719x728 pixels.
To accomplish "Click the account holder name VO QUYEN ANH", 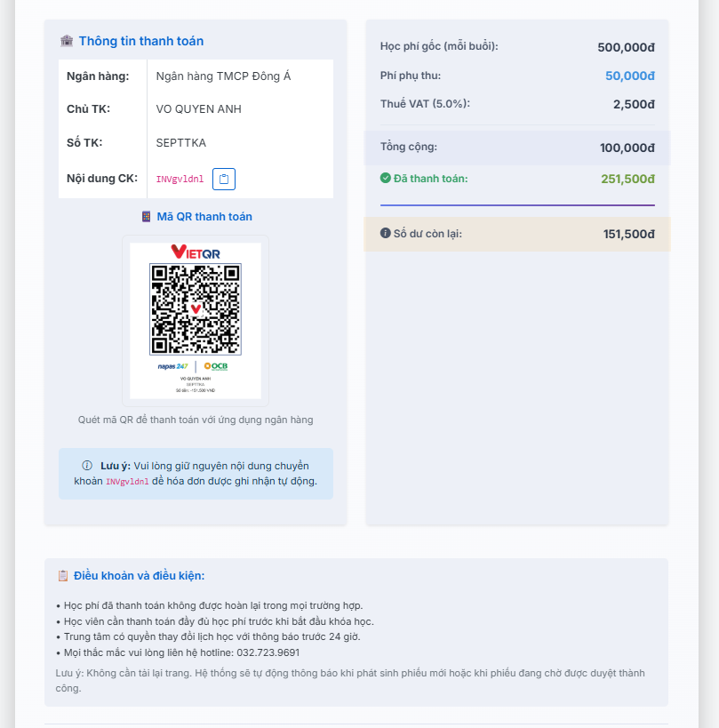I will click(198, 109).
